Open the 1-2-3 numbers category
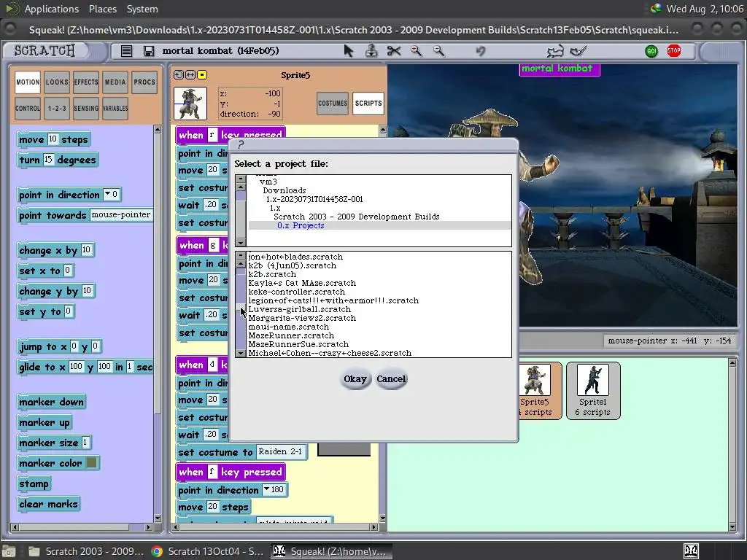747x560 pixels. pyautogui.click(x=57, y=108)
